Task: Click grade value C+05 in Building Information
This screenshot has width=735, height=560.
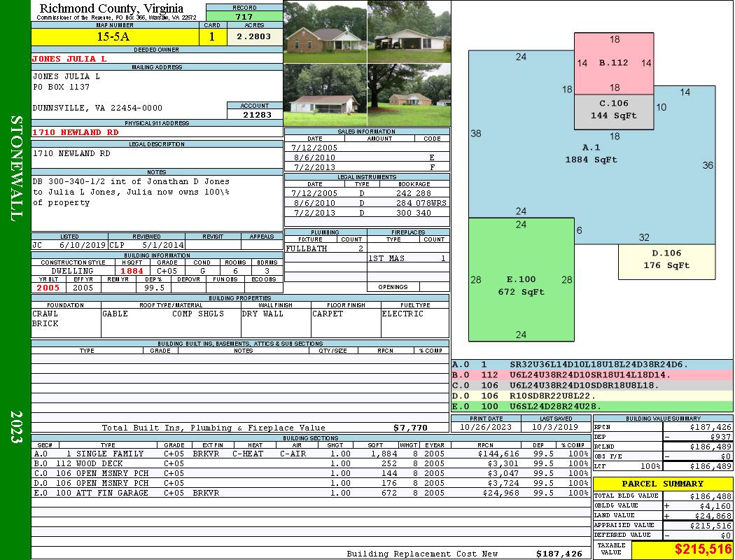Action: pyautogui.click(x=167, y=271)
